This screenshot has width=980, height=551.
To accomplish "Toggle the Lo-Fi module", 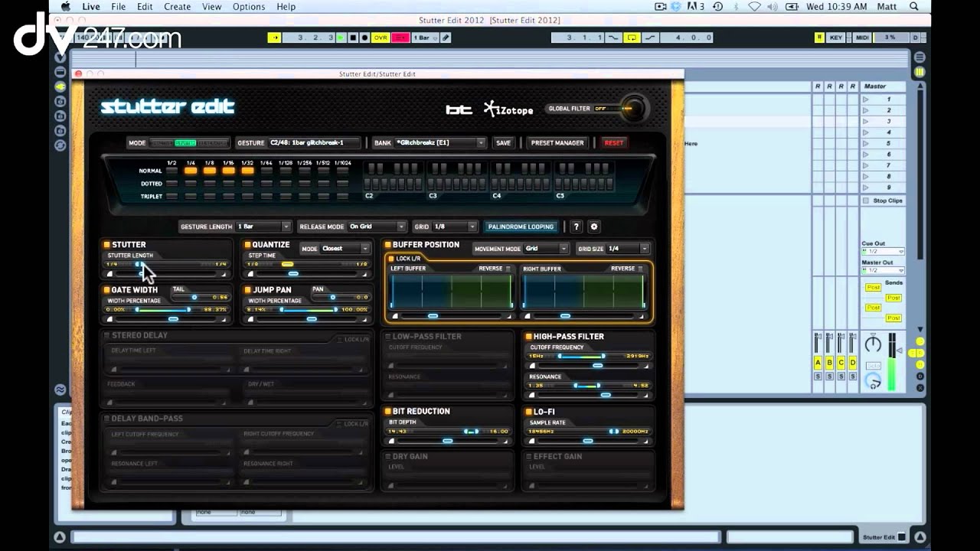I will point(528,412).
